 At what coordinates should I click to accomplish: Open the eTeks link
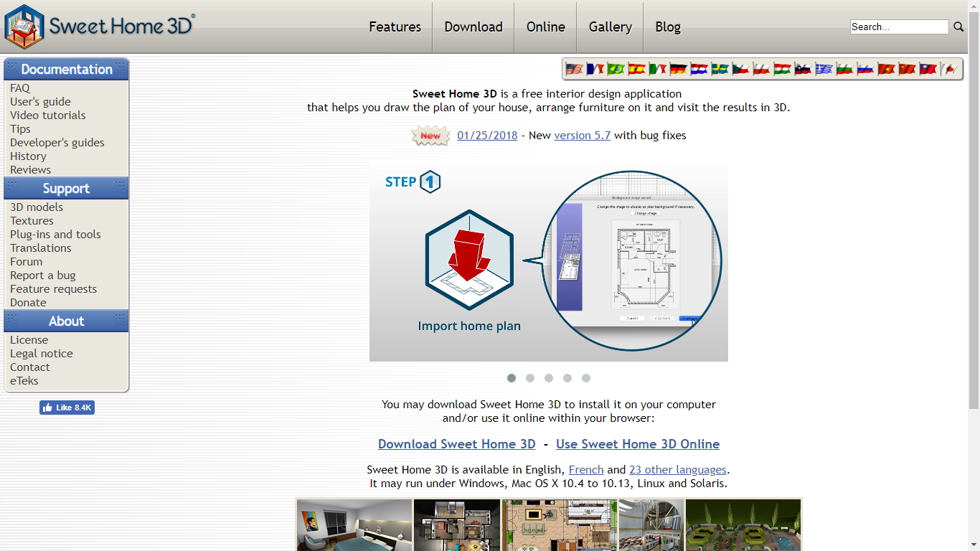(24, 381)
